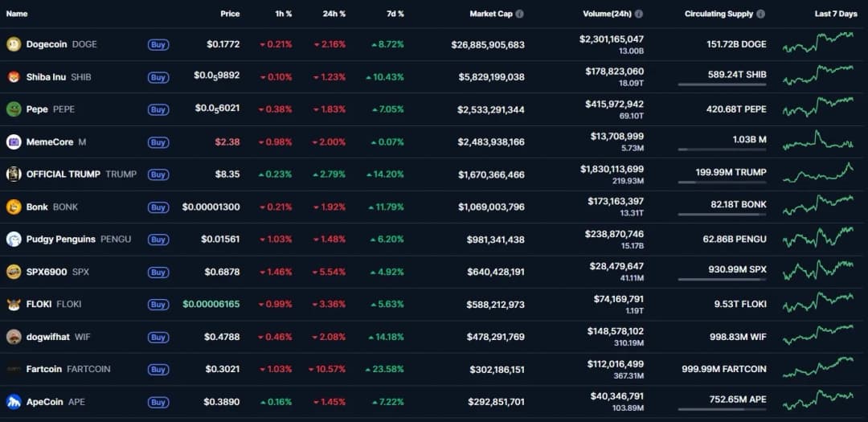
Task: Open the dogwifhat coin name link
Action: [48, 337]
